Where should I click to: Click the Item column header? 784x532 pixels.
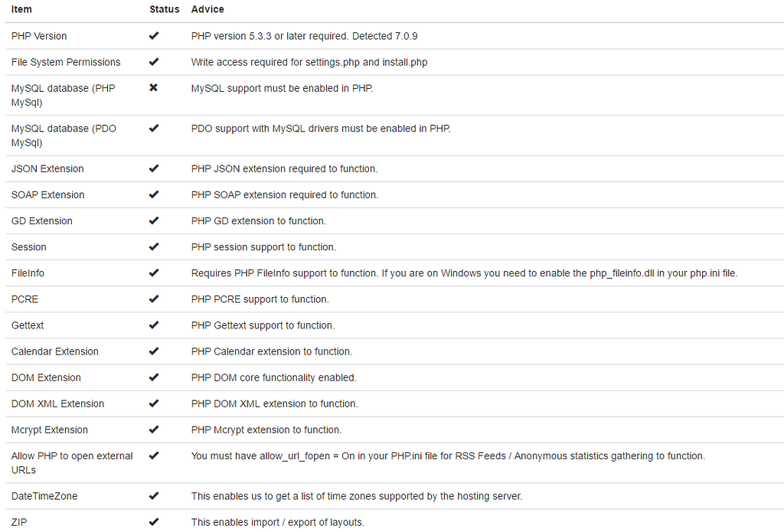pos(21,9)
